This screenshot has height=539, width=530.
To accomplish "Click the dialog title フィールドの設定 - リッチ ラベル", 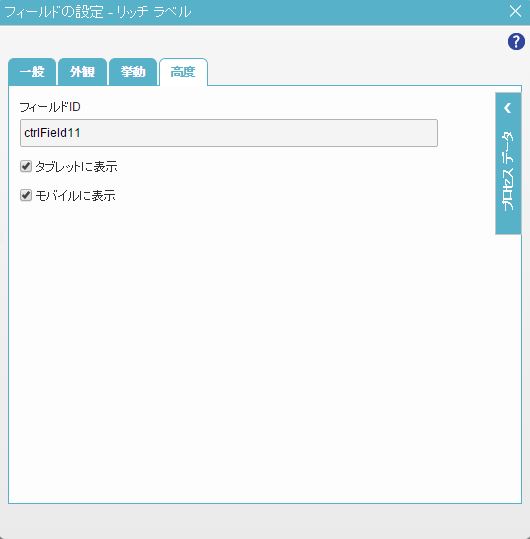I will 98,12.
